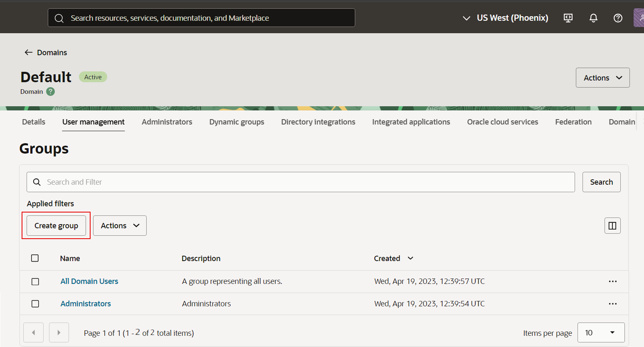Open row actions for All Domain Users
Image resolution: width=644 pixels, height=347 pixels.
tap(612, 281)
